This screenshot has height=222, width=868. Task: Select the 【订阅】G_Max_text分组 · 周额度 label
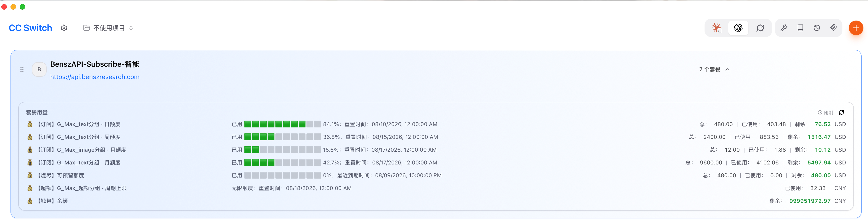tap(78, 137)
